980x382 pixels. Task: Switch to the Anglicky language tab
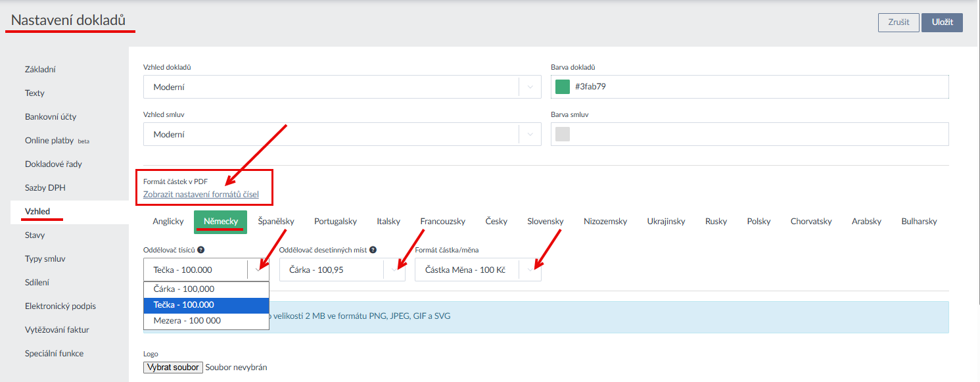pos(168,222)
